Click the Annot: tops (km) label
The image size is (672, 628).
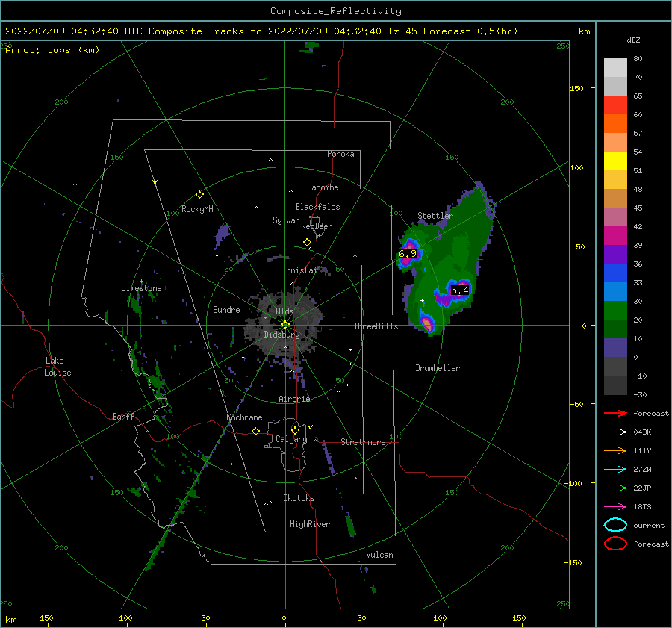[x=52, y=50]
